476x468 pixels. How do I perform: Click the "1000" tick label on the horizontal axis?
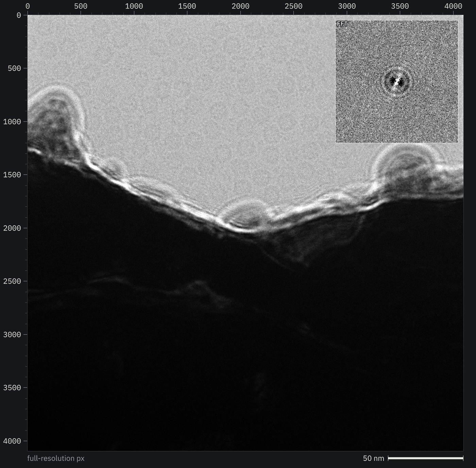[134, 6]
